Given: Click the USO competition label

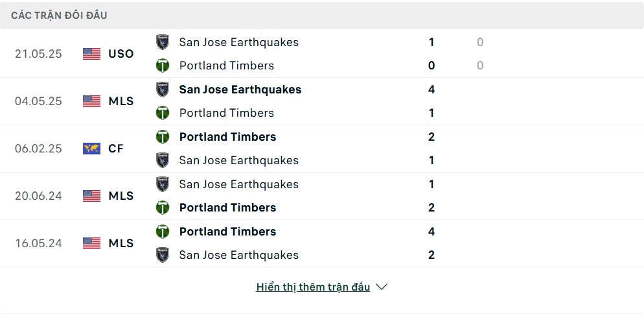Looking at the screenshot, I should (121, 54).
